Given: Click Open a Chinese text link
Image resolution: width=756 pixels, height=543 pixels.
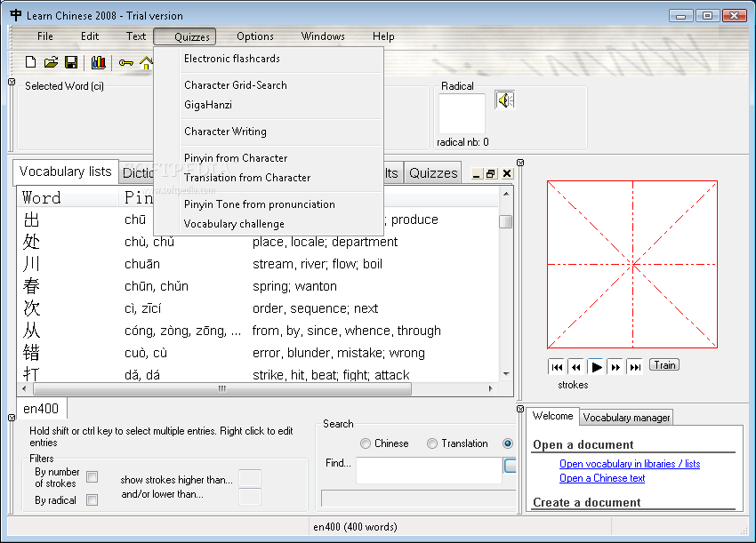Looking at the screenshot, I should coord(602,478).
